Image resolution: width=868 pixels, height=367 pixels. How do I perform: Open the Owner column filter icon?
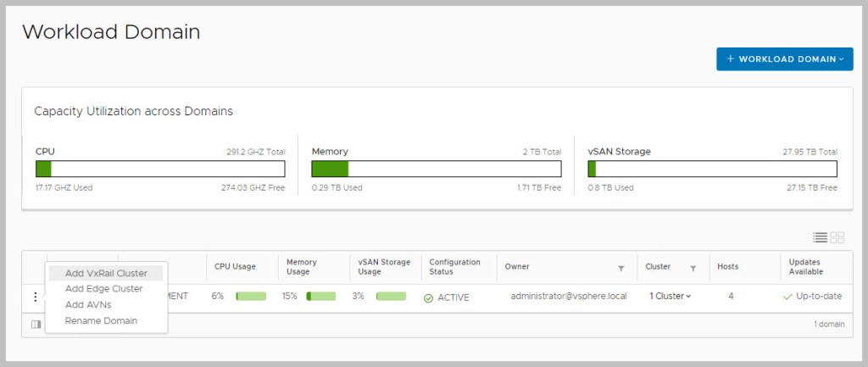620,268
